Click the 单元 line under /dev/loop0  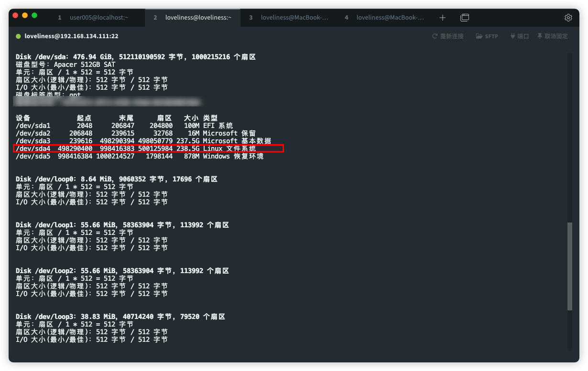coord(75,187)
